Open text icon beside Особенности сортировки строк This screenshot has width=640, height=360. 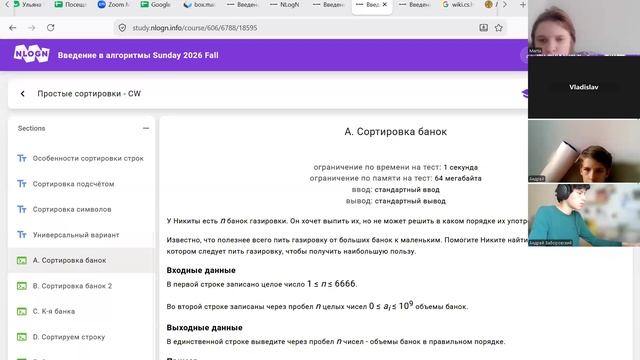click(22, 158)
